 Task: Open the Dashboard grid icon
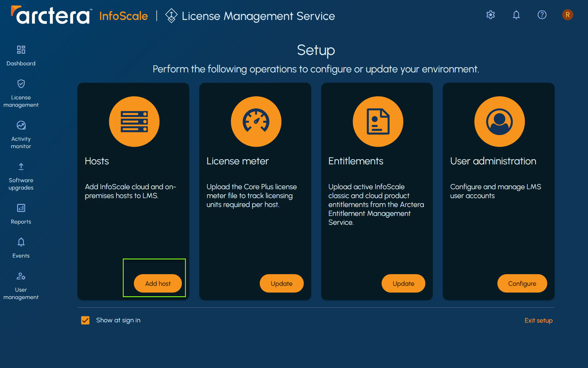[x=21, y=50]
